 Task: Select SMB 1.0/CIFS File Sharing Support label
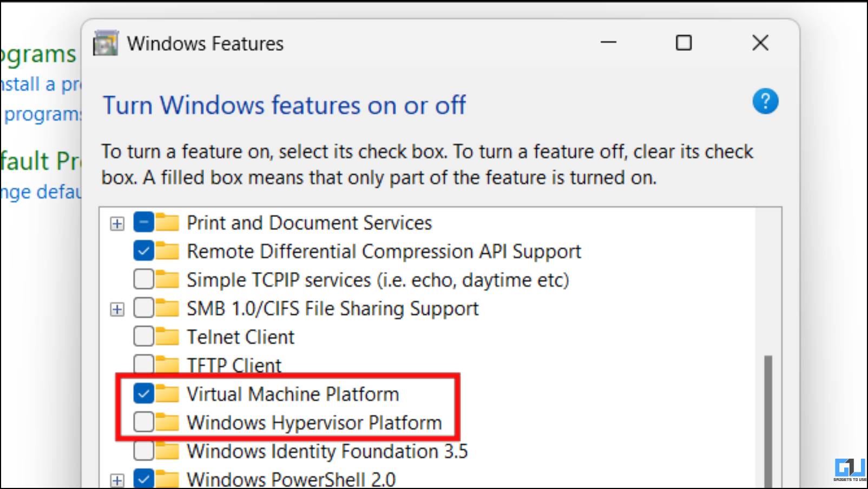click(x=332, y=309)
